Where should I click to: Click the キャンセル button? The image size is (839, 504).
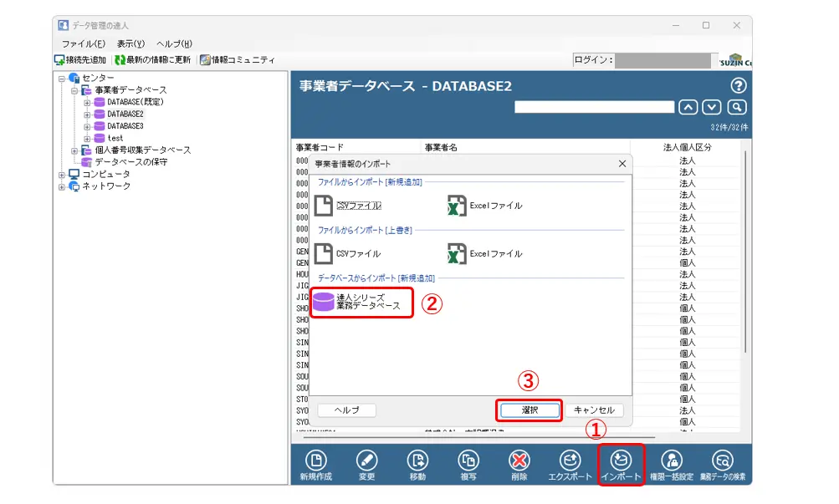click(x=594, y=410)
